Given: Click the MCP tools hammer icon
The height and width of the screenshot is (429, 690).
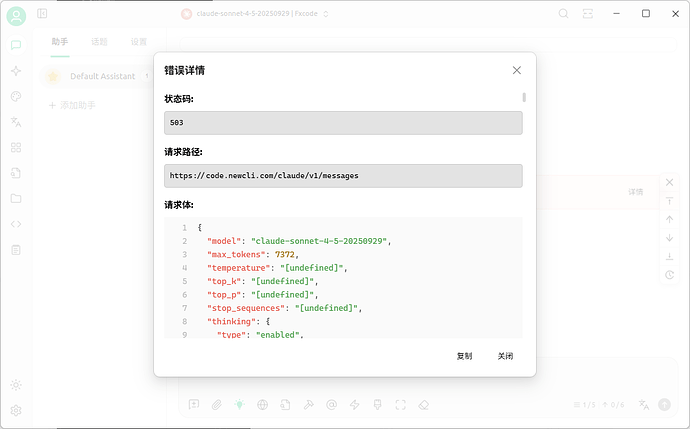Looking at the screenshot, I should tap(308, 405).
